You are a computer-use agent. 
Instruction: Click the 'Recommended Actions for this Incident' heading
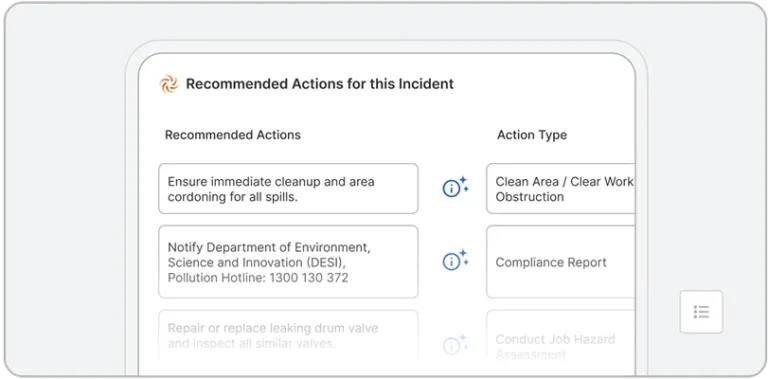[x=320, y=84]
